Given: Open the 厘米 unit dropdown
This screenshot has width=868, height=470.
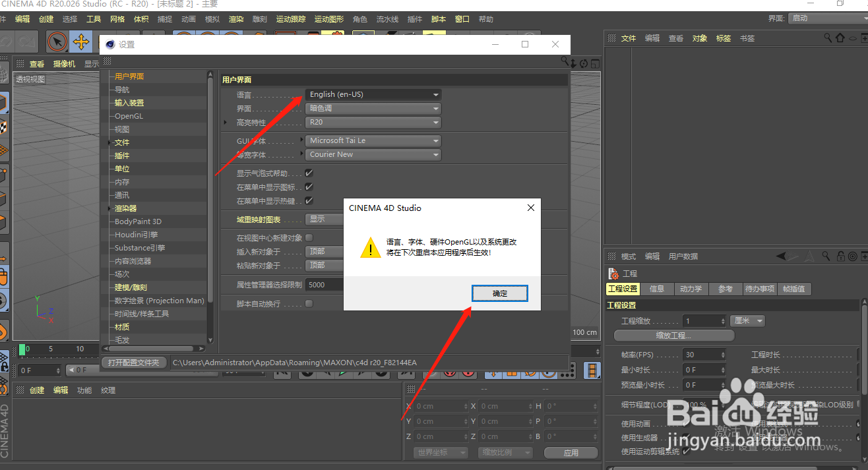Looking at the screenshot, I should pos(748,320).
